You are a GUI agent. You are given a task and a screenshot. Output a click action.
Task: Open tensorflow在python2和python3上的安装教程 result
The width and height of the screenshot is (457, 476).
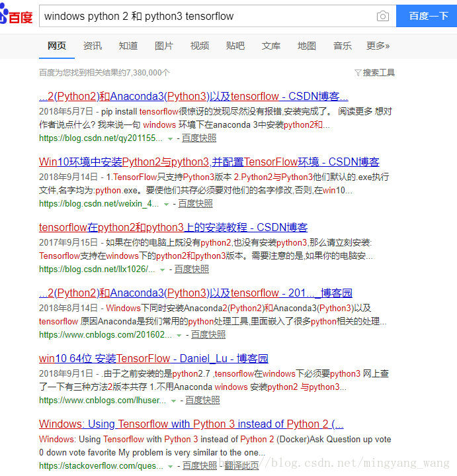pyautogui.click(x=173, y=227)
